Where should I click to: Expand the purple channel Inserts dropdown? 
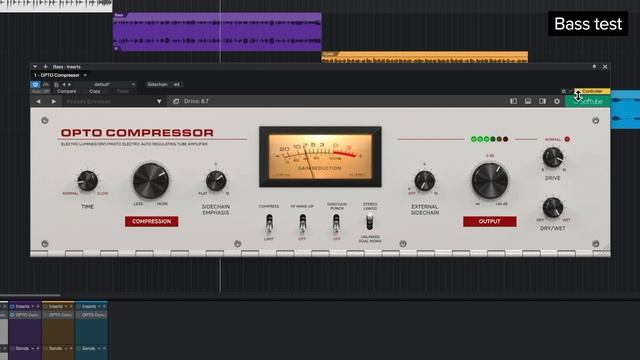pyautogui.click(x=33, y=306)
